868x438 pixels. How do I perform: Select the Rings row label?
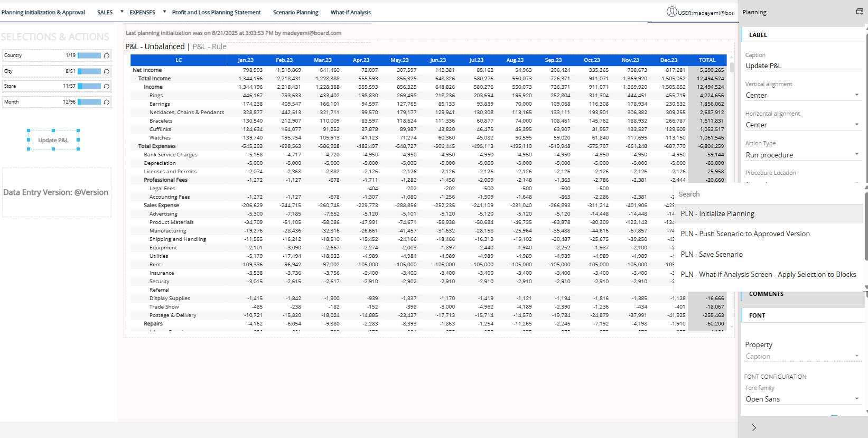tap(156, 95)
